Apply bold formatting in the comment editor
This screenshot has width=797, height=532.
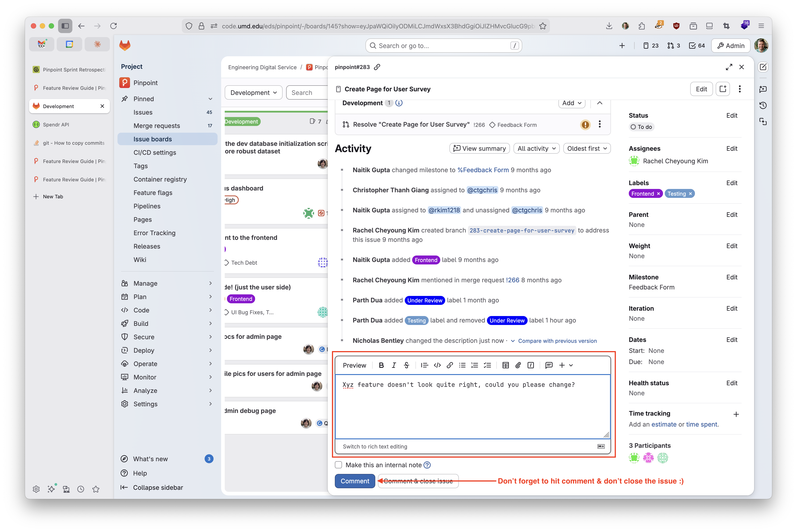(381, 365)
